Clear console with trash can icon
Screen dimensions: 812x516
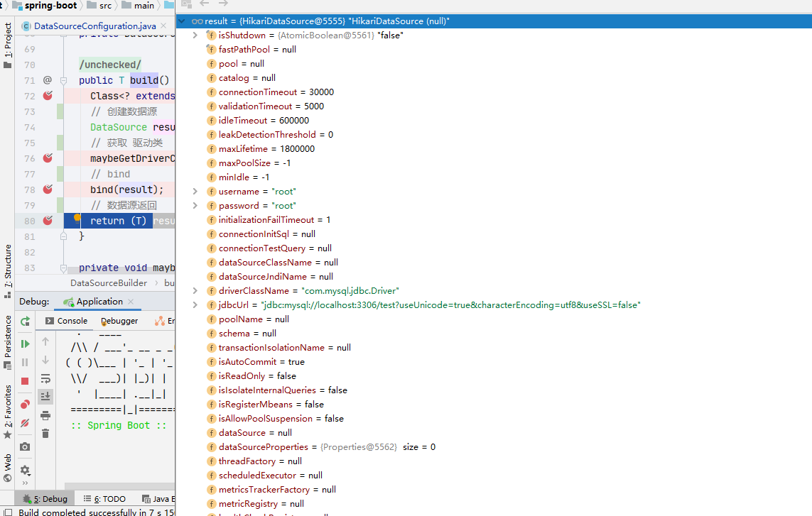coord(45,434)
